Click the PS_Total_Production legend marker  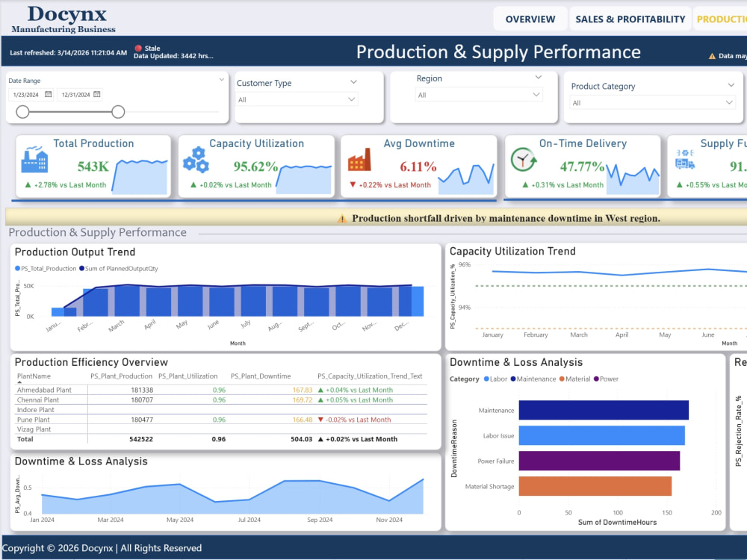point(18,269)
